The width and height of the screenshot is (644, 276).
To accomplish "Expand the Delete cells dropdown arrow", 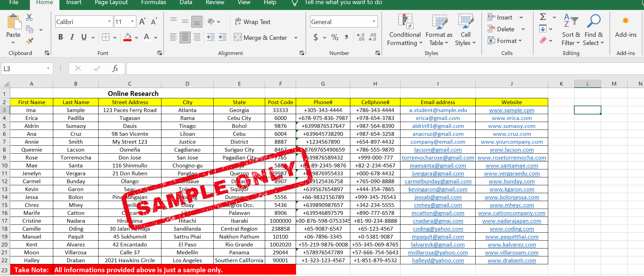I will pyautogui.click(x=523, y=29).
